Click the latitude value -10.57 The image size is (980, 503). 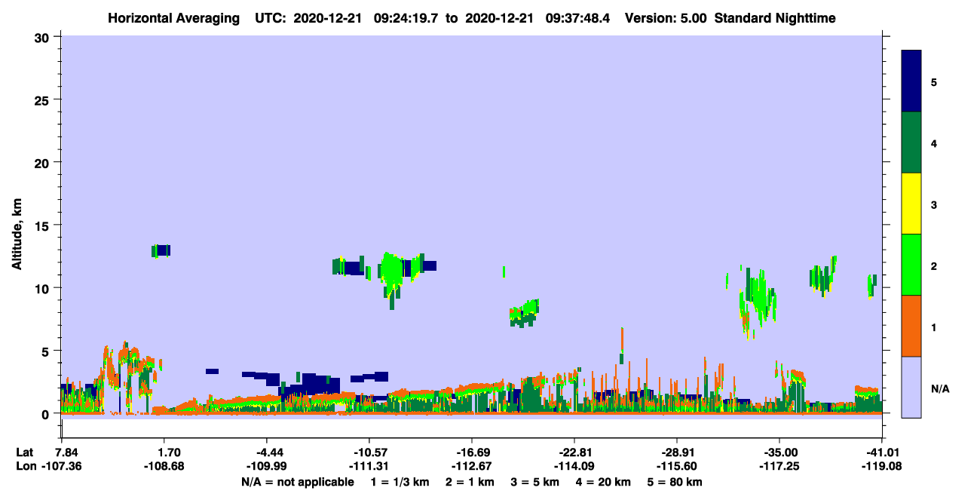369,452
